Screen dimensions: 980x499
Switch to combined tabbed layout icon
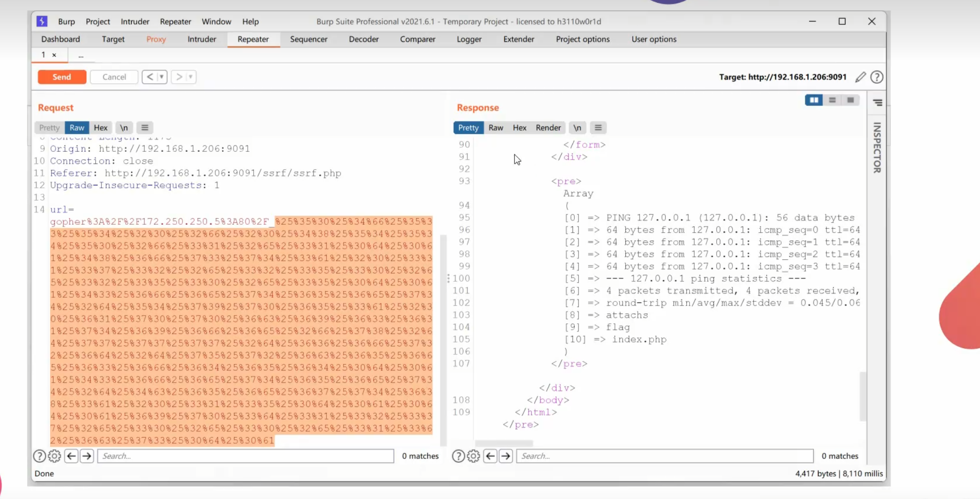point(850,100)
